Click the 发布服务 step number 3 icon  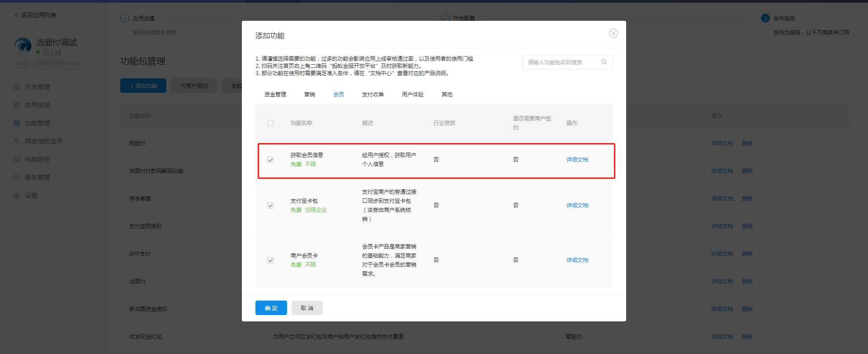tap(765, 18)
